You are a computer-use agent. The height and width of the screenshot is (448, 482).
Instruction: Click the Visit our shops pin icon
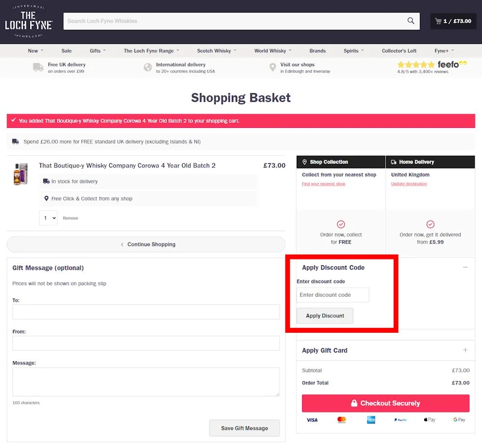tap(273, 67)
